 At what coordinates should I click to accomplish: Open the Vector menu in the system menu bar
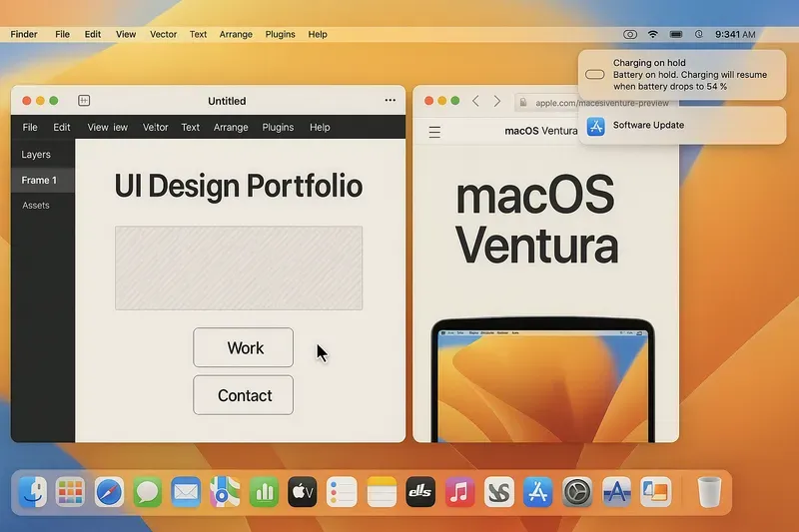(x=163, y=34)
